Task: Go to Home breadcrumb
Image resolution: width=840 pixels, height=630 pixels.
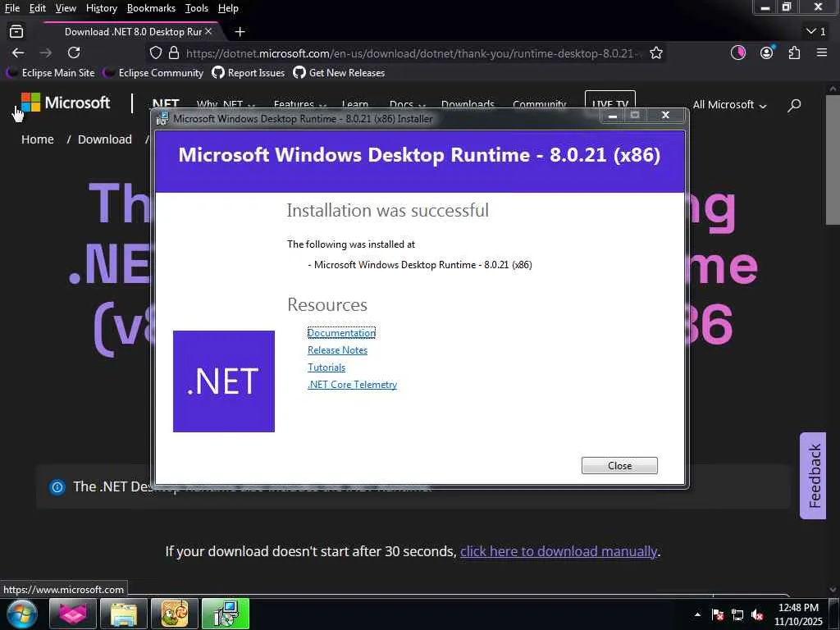Action: click(38, 139)
